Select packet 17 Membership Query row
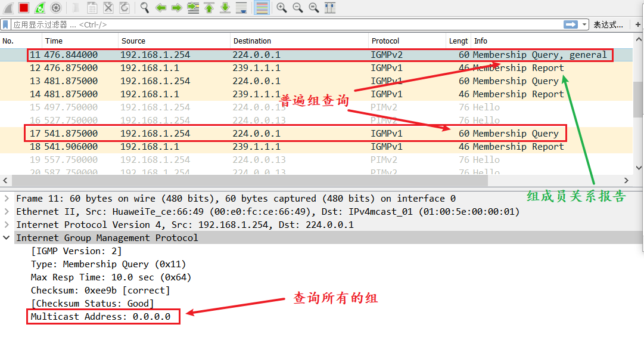 tap(316, 134)
